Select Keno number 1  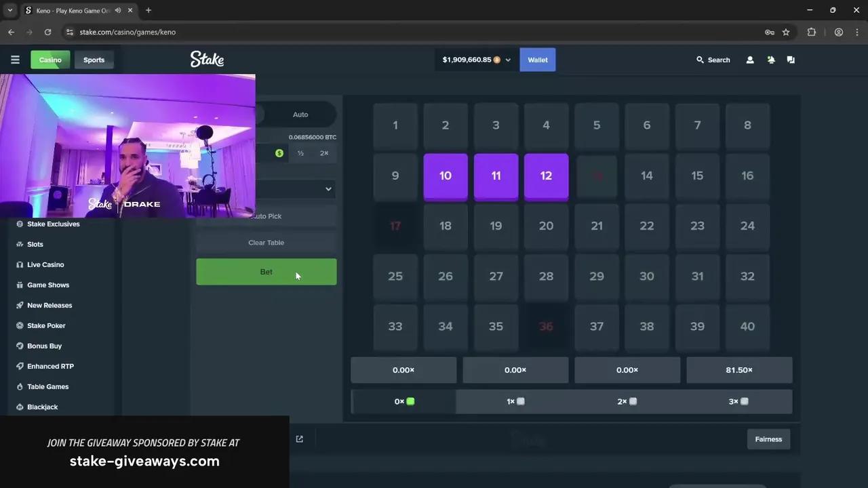tap(395, 126)
